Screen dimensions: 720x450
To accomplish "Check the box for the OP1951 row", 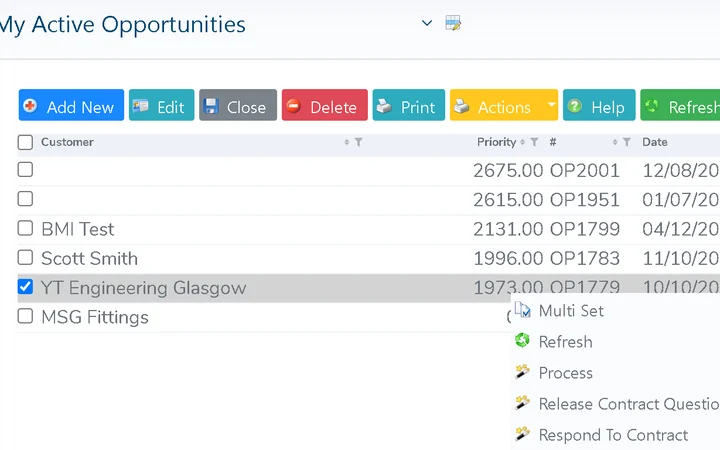I will (25, 199).
